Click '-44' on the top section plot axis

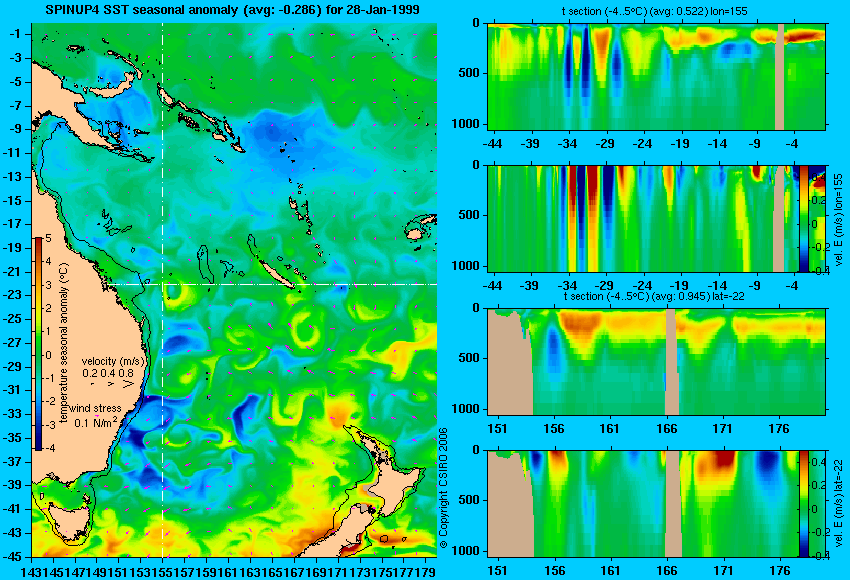point(492,144)
